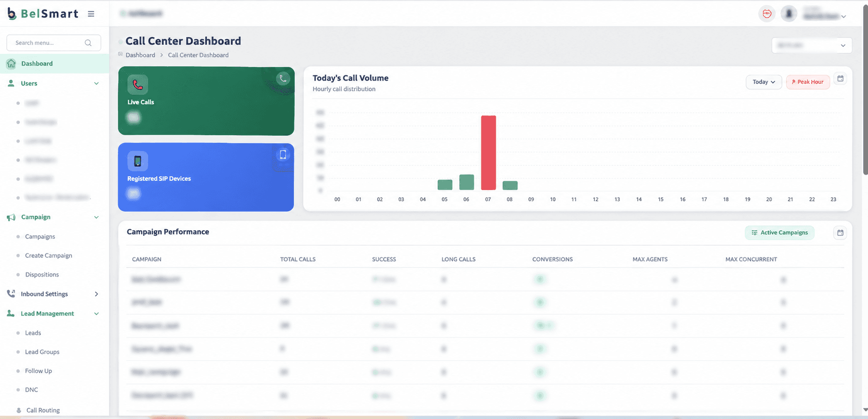This screenshot has height=419, width=868.
Task: Open the Today dropdown
Action: point(764,82)
